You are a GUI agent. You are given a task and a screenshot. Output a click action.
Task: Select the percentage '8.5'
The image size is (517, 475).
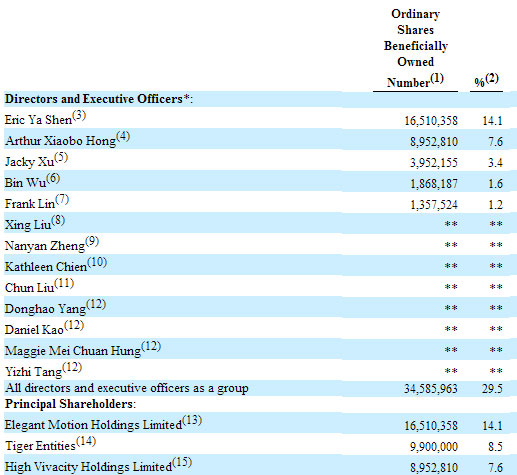click(x=495, y=447)
